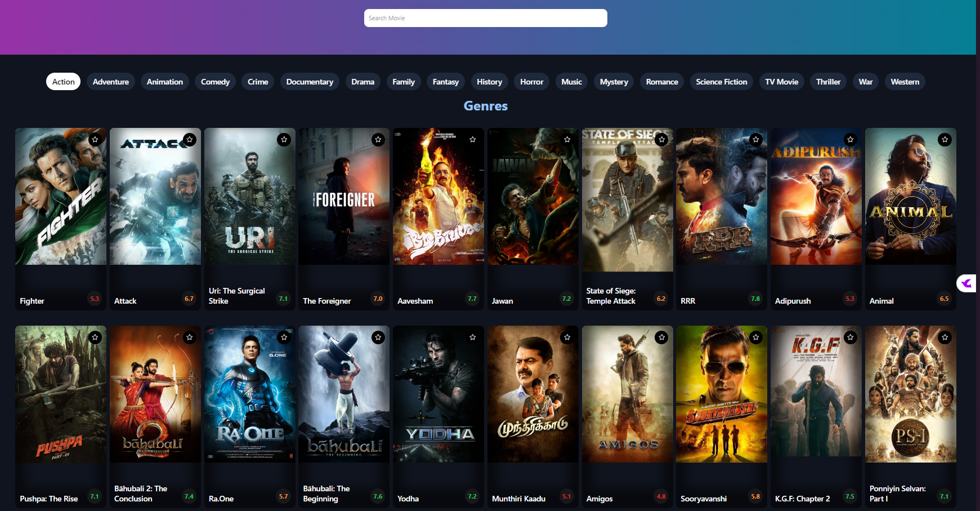
Task: Open the Ra.One poster
Action: tap(250, 394)
